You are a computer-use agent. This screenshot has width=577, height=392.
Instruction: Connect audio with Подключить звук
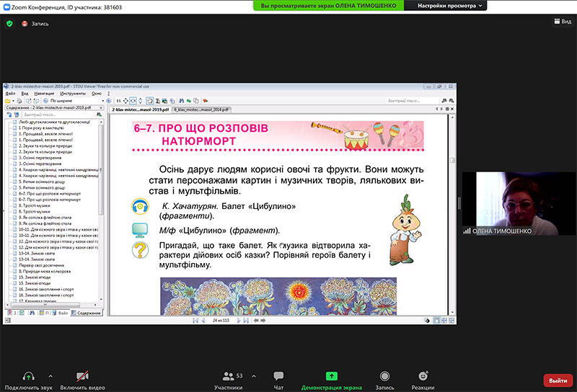point(28,380)
